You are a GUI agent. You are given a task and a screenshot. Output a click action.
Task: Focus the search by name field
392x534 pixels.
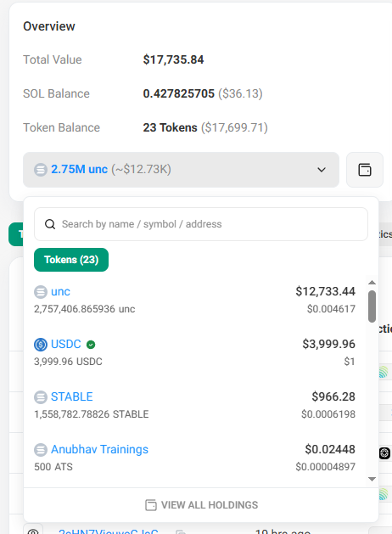pyautogui.click(x=201, y=224)
